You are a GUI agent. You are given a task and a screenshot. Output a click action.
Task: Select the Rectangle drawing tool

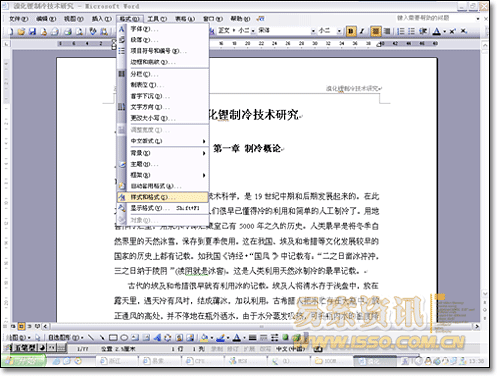(113, 338)
